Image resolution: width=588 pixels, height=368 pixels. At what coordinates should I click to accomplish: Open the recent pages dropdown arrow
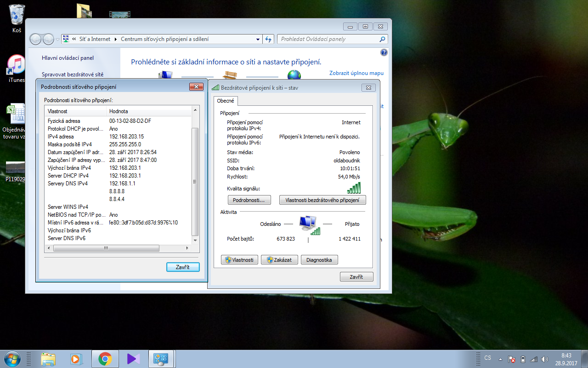coord(57,40)
